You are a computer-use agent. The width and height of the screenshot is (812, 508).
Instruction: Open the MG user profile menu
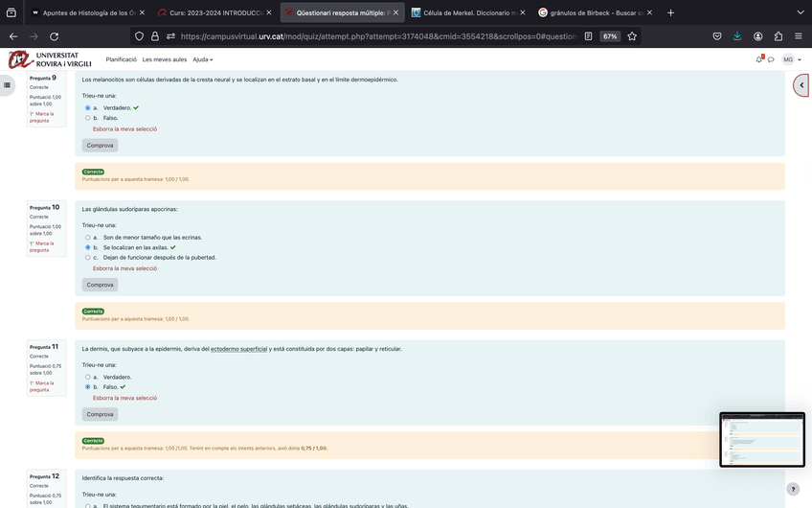[791, 59]
